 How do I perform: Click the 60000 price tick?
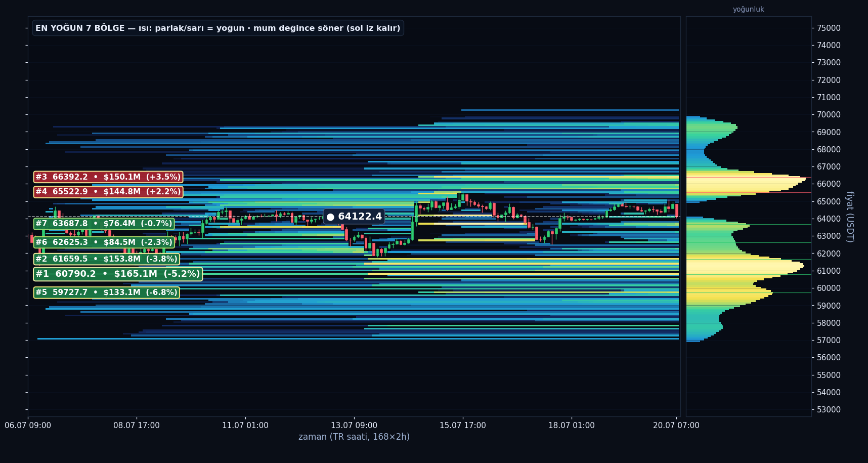[x=829, y=288]
